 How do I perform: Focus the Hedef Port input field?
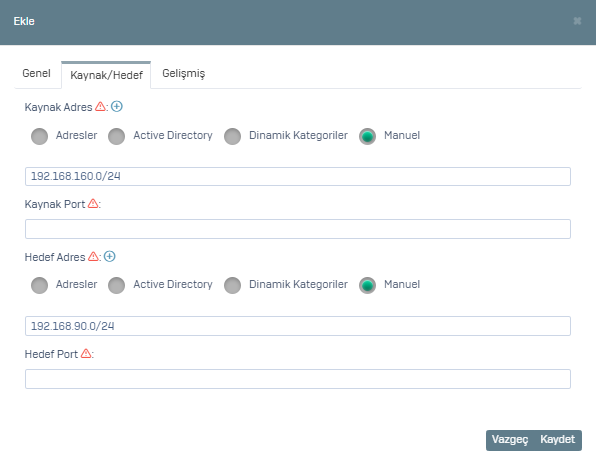coord(298,379)
